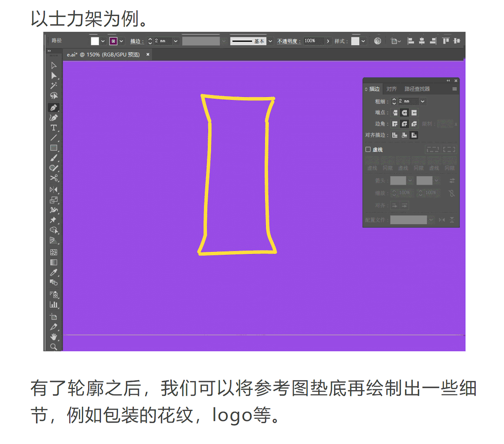
Task: Choose the Shaper tool
Action: tap(54, 168)
